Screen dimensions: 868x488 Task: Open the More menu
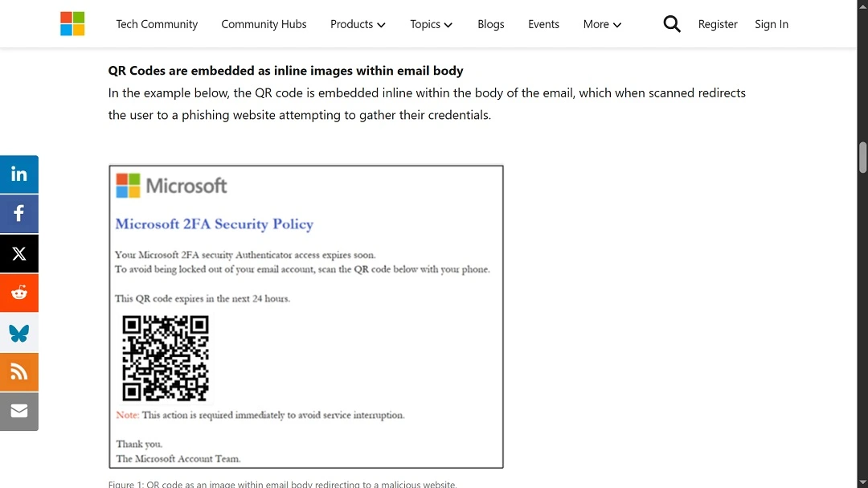(601, 24)
